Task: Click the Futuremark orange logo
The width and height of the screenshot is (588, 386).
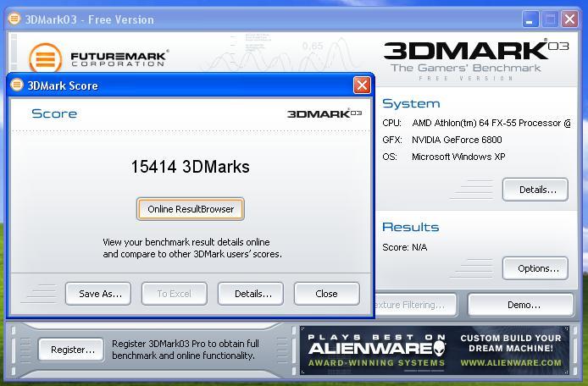Action: (46, 58)
